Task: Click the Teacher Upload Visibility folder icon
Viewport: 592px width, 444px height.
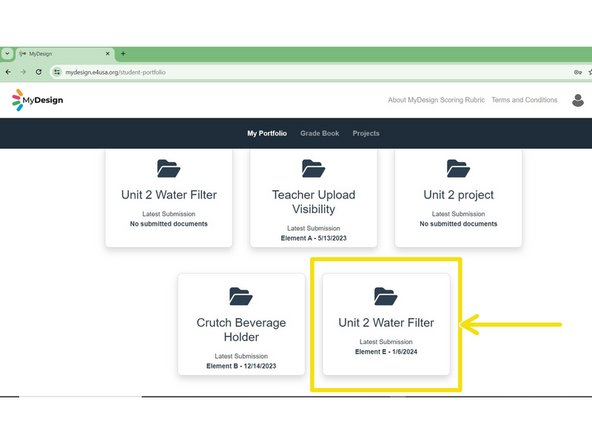Action: 313,168
